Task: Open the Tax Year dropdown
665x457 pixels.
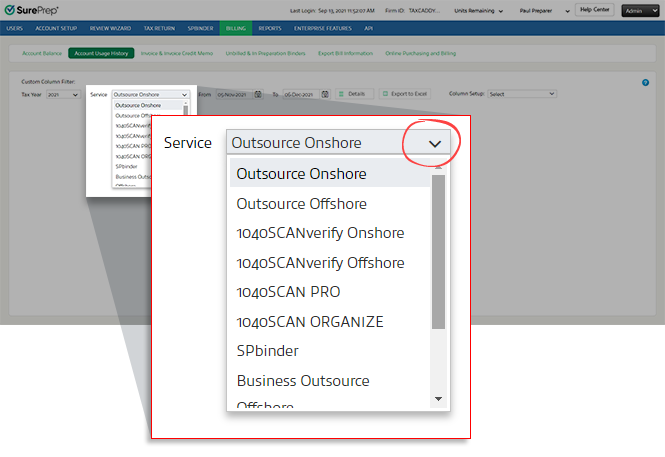Action: click(61, 94)
